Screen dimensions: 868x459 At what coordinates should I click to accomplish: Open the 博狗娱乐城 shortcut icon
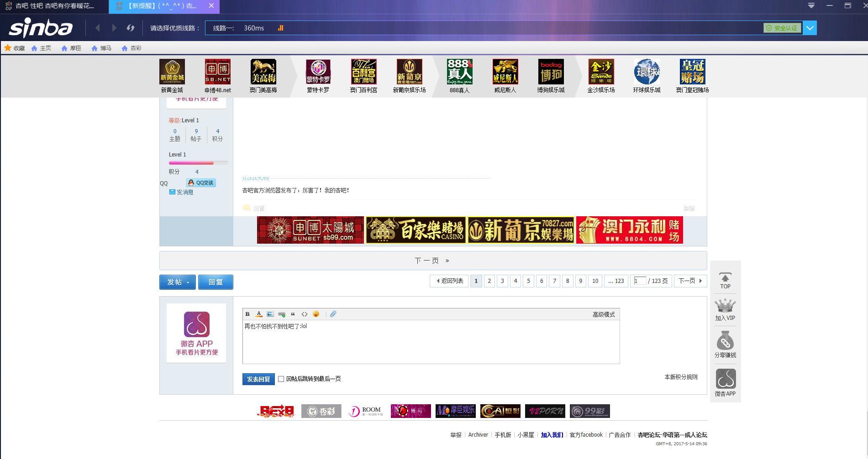click(551, 72)
